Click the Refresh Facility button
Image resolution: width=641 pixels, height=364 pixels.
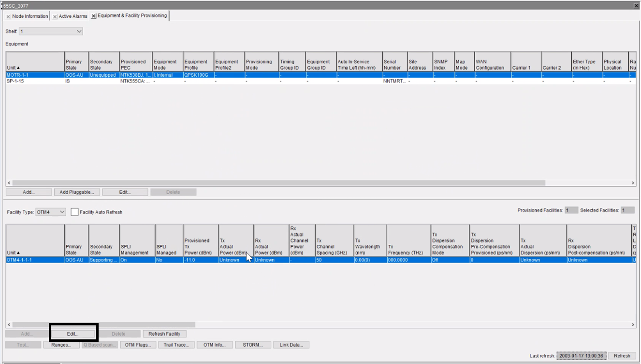(x=164, y=333)
